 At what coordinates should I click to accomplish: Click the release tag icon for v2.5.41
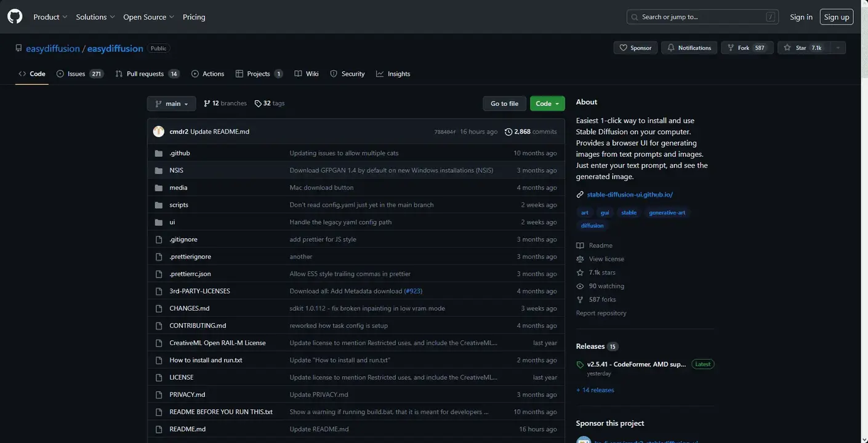tap(580, 364)
